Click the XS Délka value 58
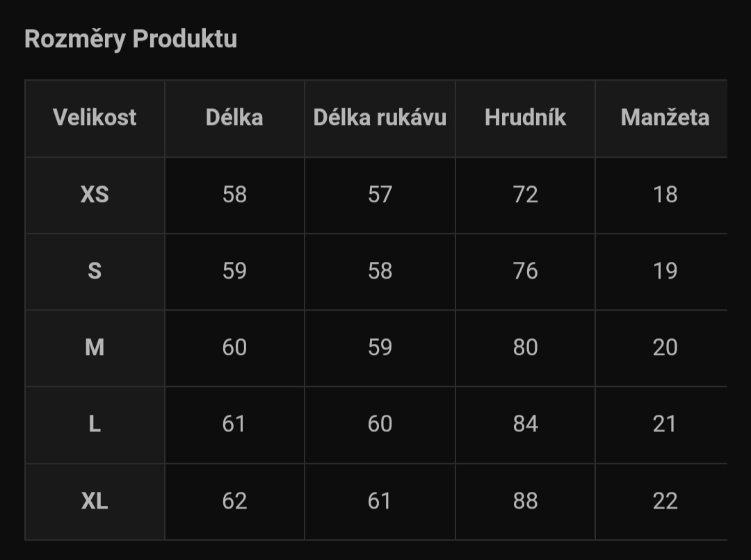The image size is (751, 560). (235, 195)
